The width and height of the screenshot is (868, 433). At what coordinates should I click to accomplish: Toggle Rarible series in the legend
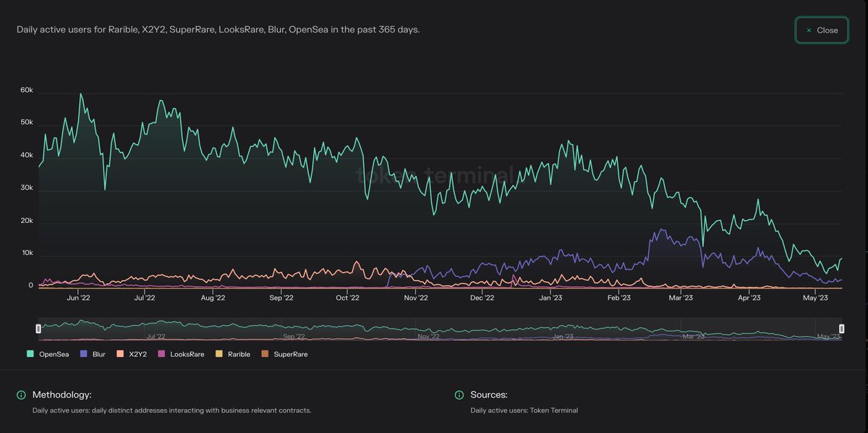click(x=233, y=354)
